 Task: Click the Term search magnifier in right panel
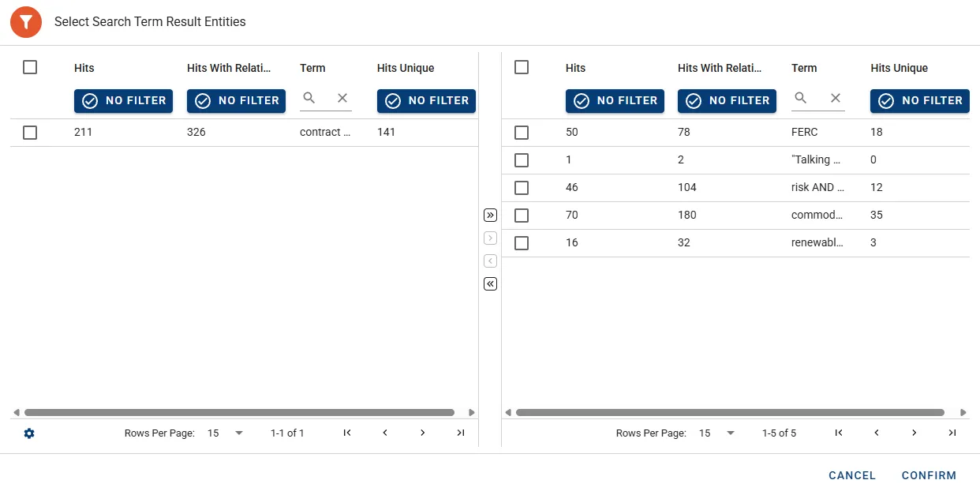click(801, 99)
